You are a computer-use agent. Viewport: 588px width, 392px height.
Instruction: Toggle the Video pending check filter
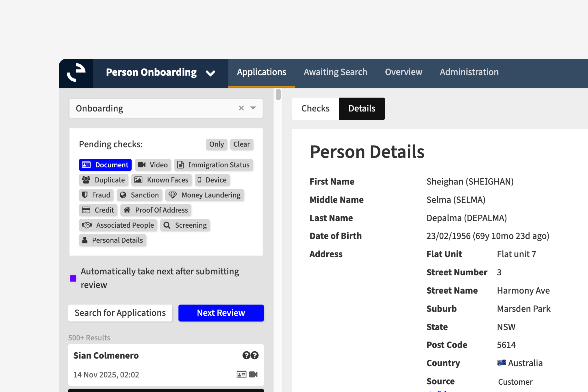153,165
